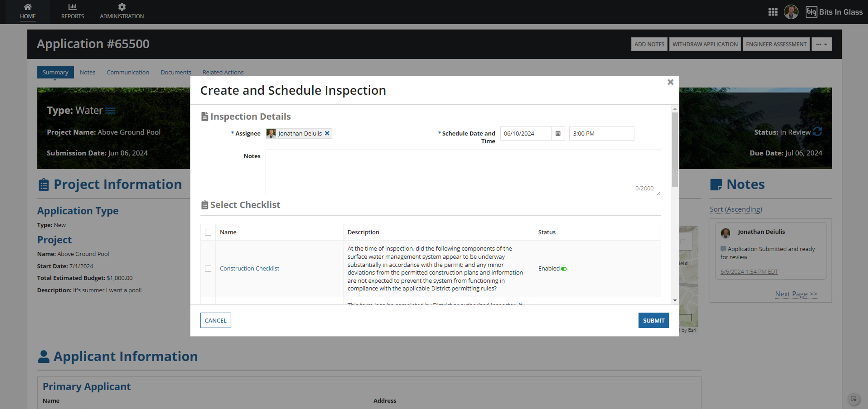Click the Notes panel sticky-note icon
Viewport: 868px width, 409px height.
click(716, 185)
